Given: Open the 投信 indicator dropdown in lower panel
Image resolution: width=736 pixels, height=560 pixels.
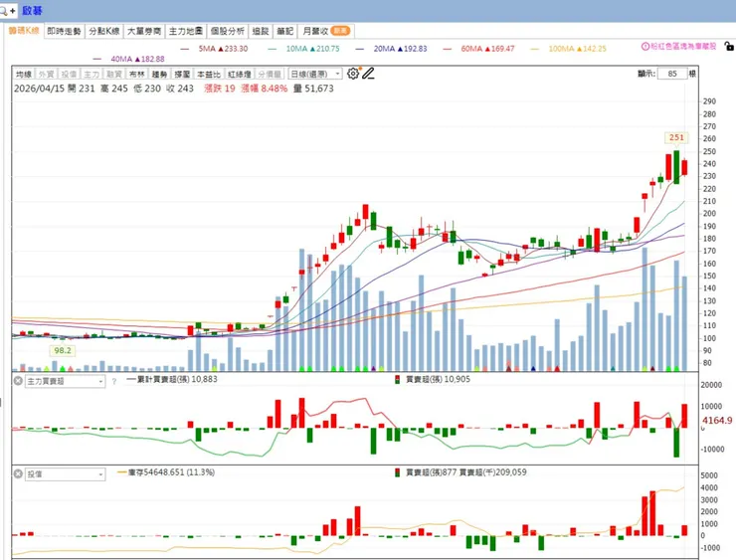Looking at the screenshot, I should 65,474.
